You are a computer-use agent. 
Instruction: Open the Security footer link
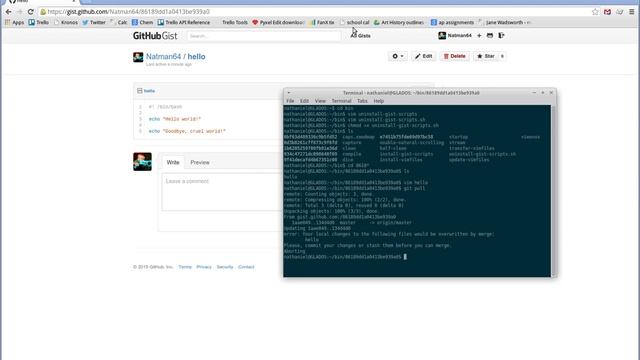225,267
